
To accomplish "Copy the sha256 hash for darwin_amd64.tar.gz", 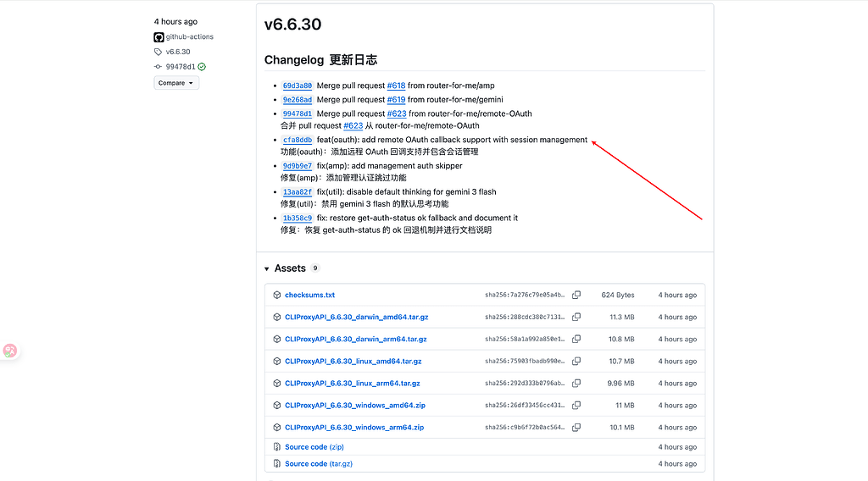I will pyautogui.click(x=576, y=317).
